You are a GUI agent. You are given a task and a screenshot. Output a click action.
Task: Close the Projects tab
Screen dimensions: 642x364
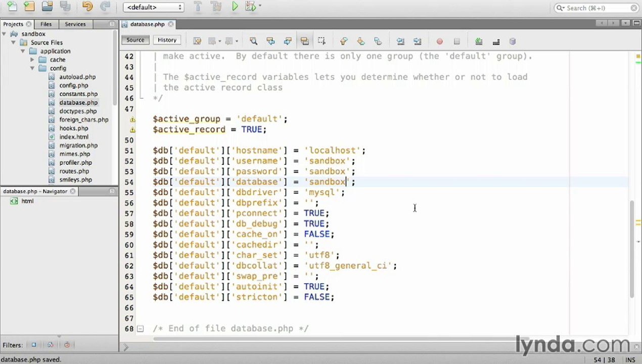pyautogui.click(x=29, y=24)
